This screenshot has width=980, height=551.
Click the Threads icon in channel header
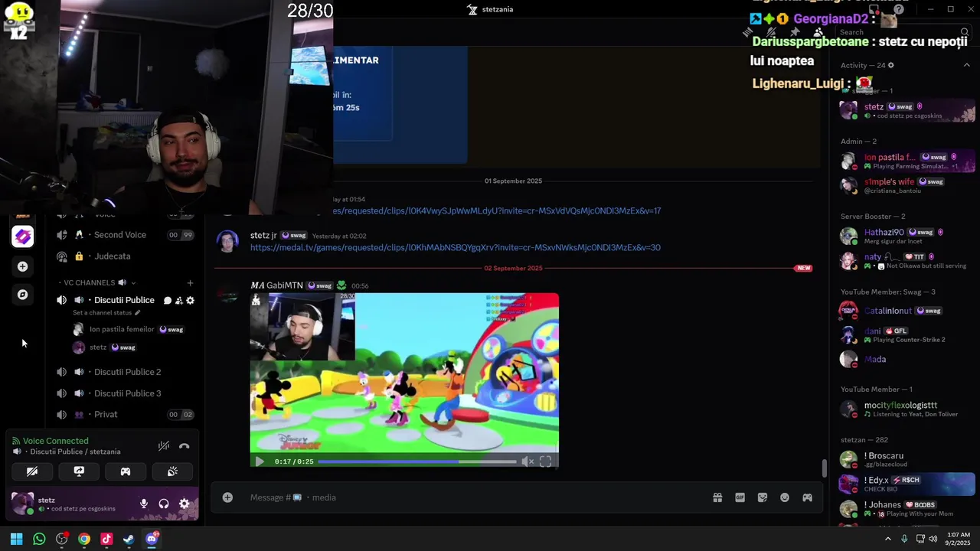click(x=748, y=32)
